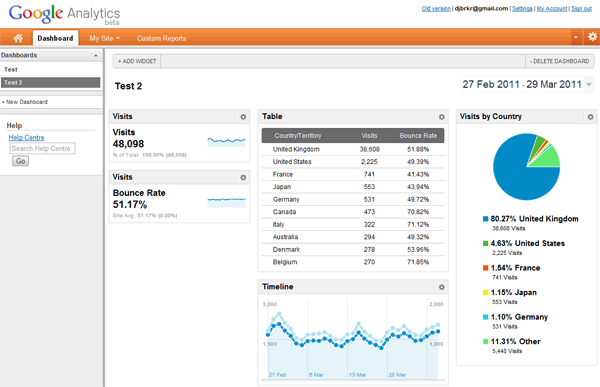Select the Dashboard tab

click(x=55, y=38)
